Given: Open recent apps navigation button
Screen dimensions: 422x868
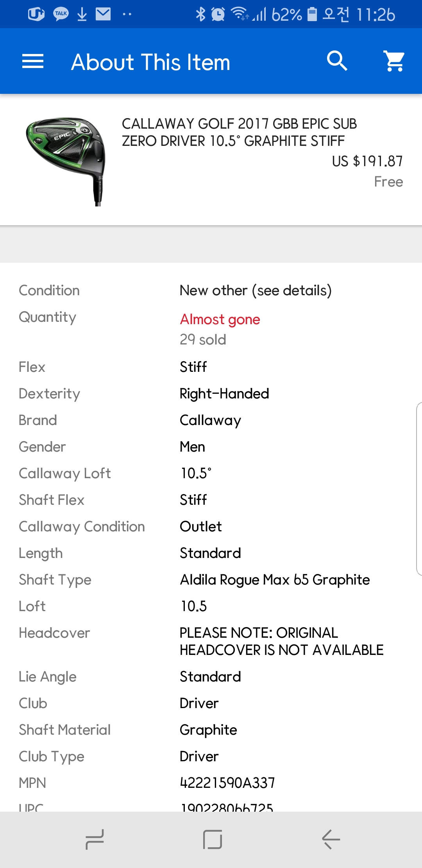Looking at the screenshot, I should pyautogui.click(x=95, y=839).
